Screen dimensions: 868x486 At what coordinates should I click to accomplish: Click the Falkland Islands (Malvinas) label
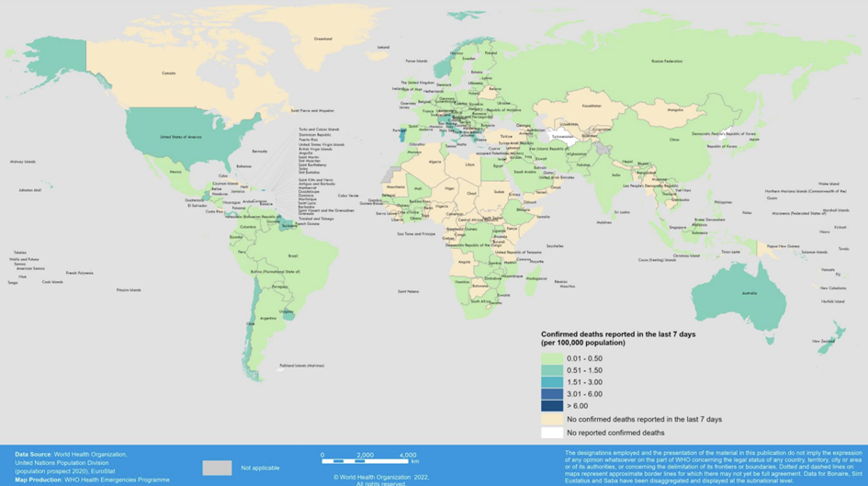[303, 366]
